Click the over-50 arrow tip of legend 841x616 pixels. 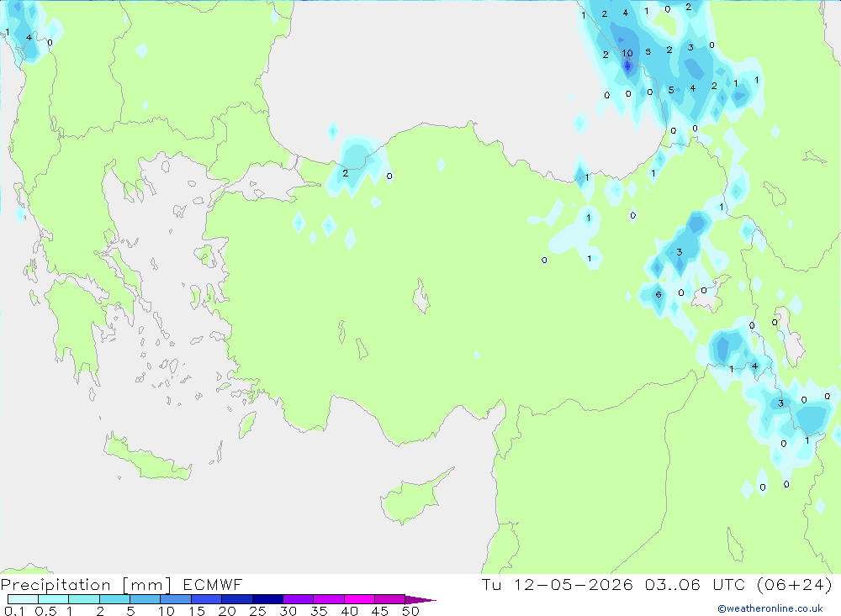tap(420, 600)
